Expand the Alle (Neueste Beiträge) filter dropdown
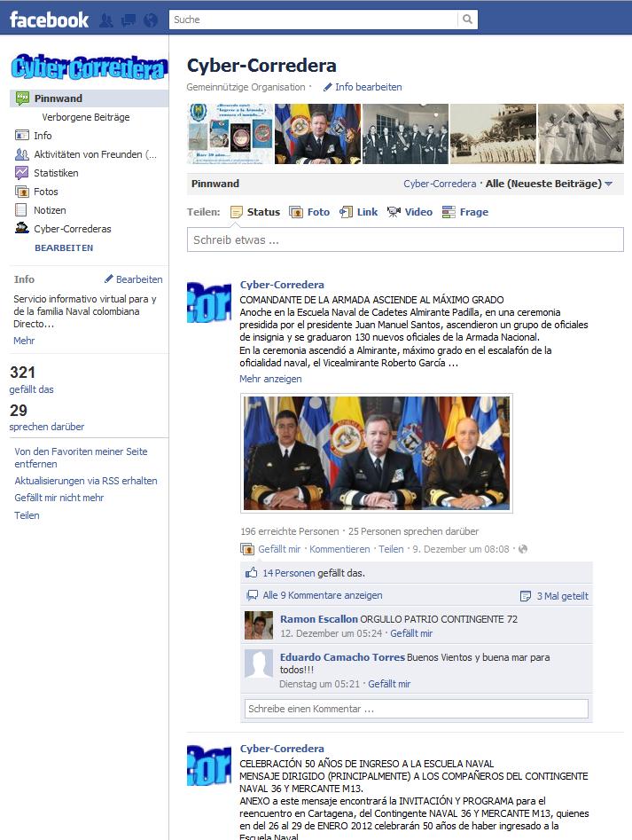 549,184
